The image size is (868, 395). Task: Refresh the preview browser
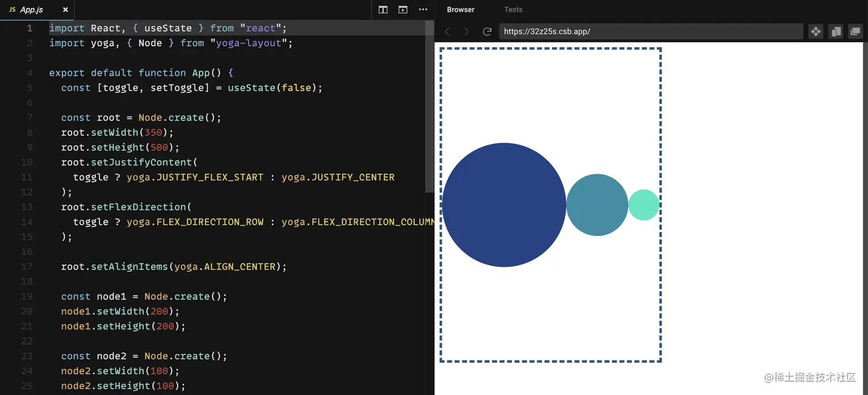coord(487,32)
